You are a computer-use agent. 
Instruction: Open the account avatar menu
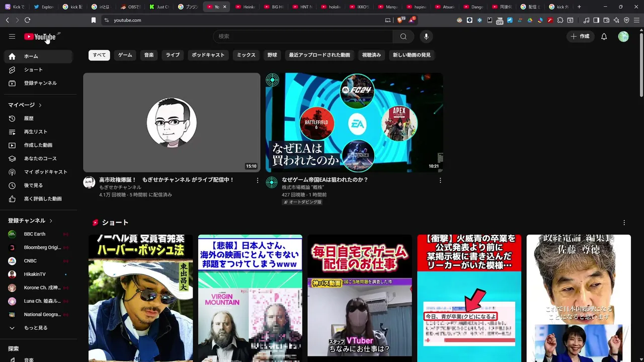[x=623, y=36]
